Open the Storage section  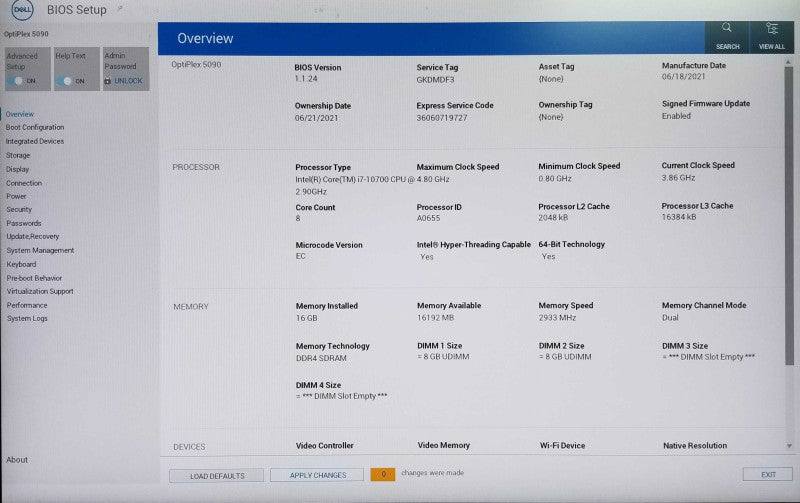[18, 155]
